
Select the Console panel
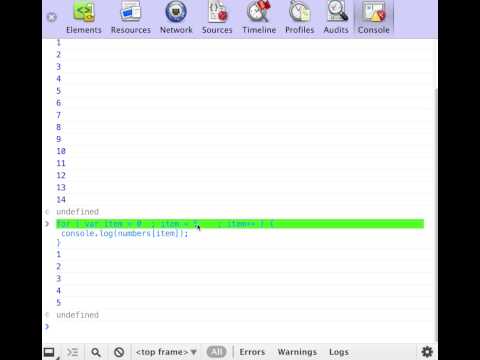(x=374, y=18)
